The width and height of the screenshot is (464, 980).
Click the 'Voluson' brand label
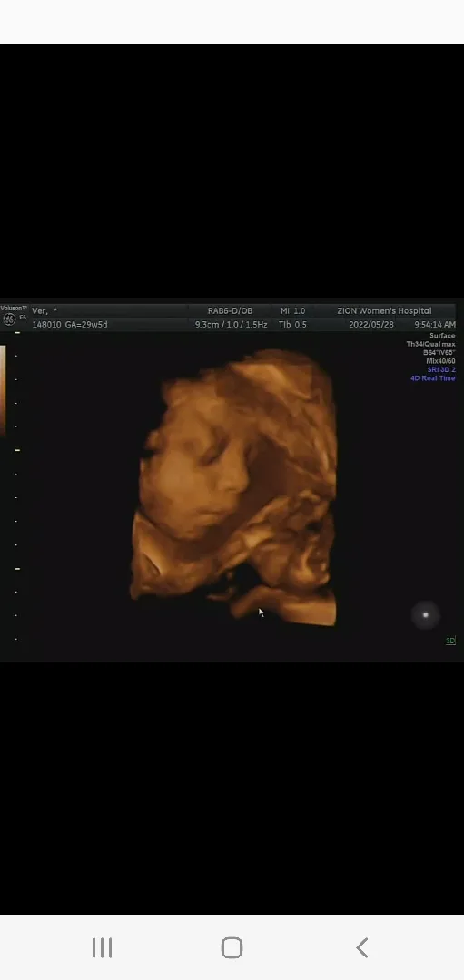click(x=13, y=308)
